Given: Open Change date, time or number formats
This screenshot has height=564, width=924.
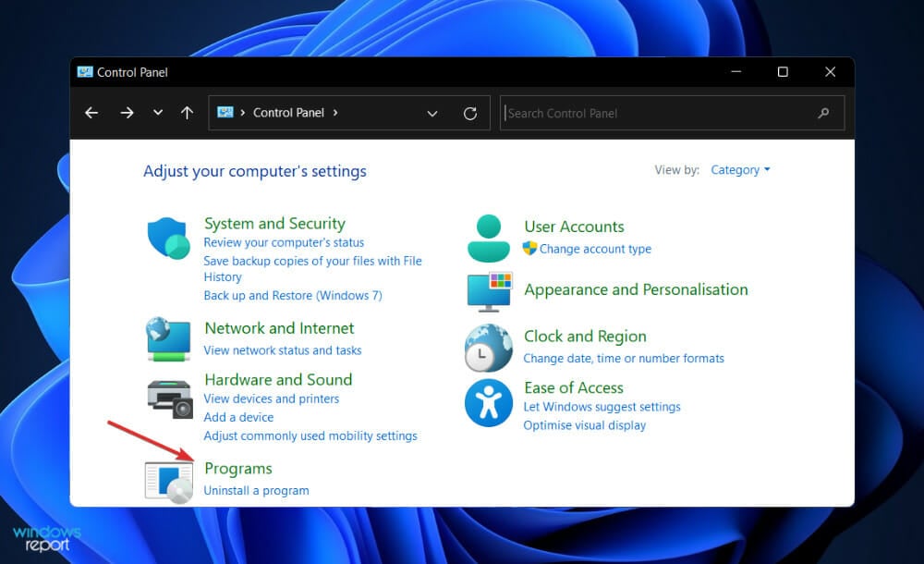Looking at the screenshot, I should tap(624, 359).
